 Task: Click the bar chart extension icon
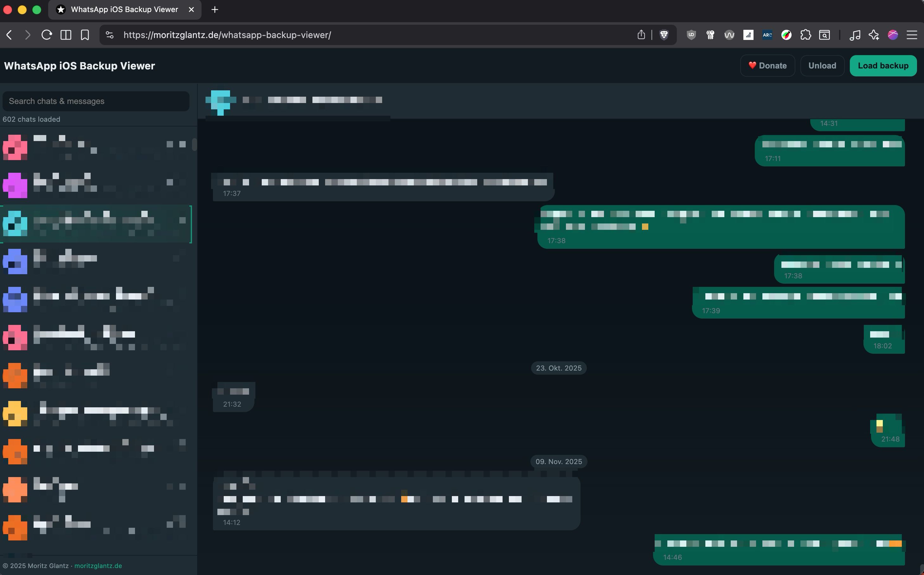748,35
